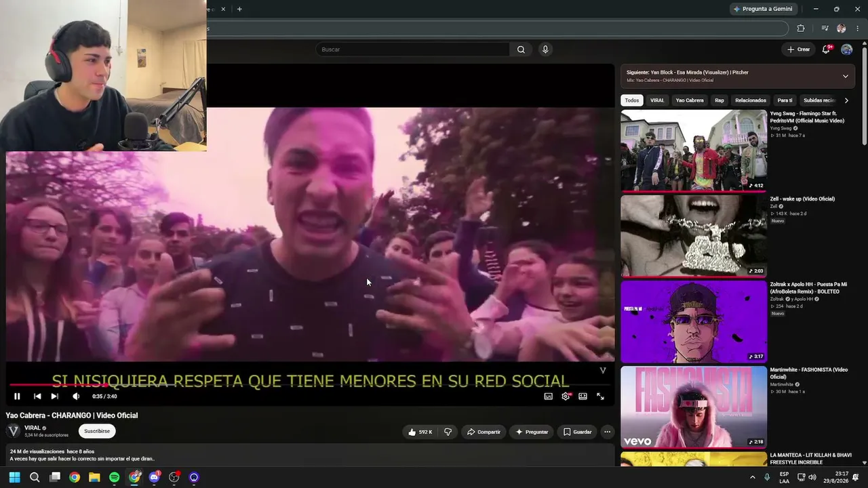Toggle subtitles on the video player
The image size is (868, 488).
tap(548, 396)
